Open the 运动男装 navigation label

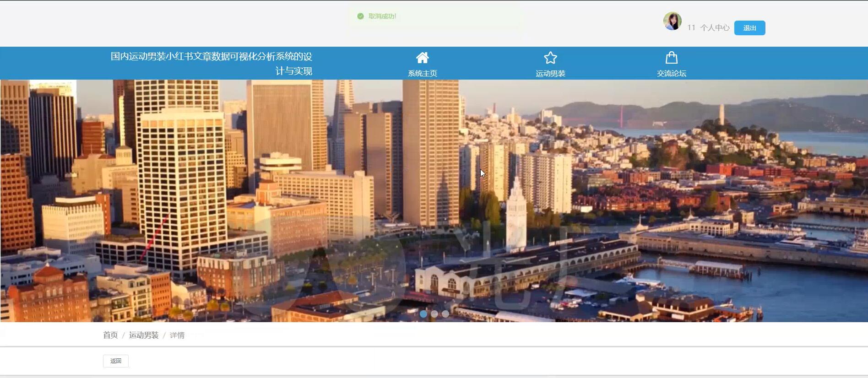(x=550, y=73)
